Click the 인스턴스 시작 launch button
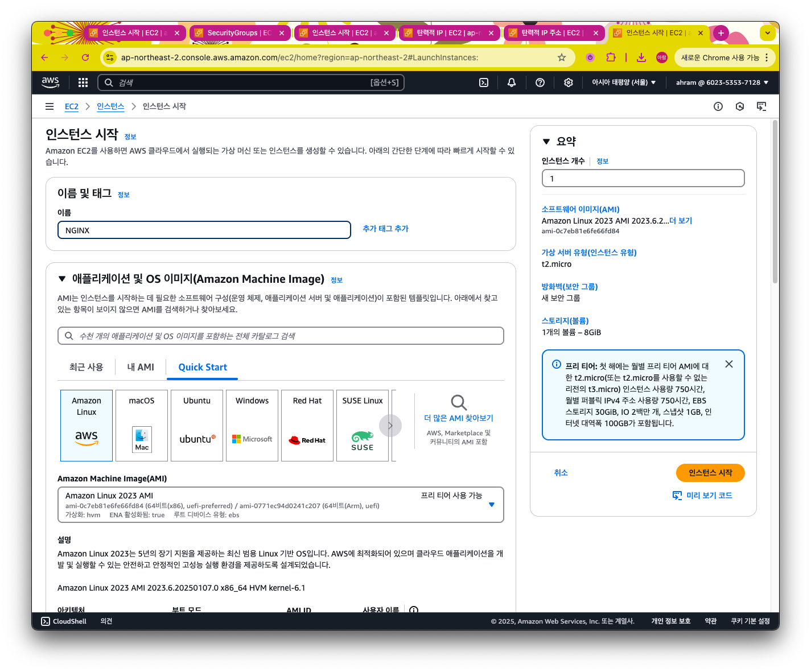The image size is (811, 672). pos(710,473)
